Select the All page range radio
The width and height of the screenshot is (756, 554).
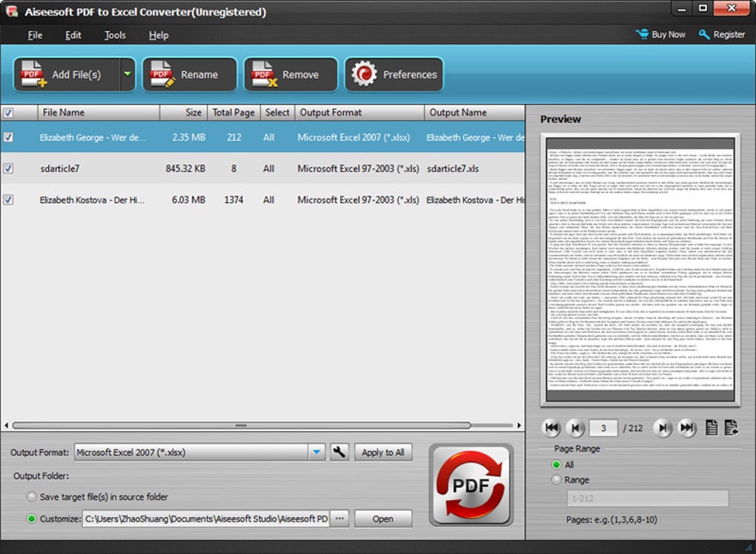(557, 464)
